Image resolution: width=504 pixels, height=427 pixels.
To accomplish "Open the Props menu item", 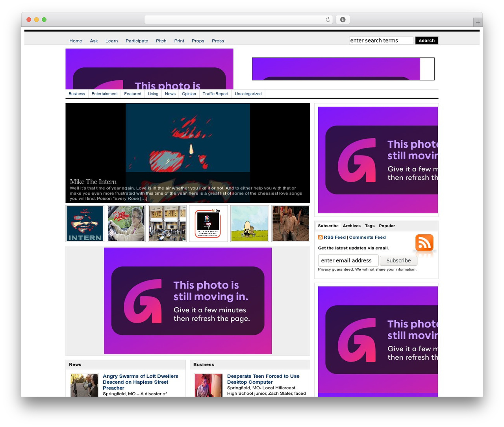I will (x=198, y=41).
